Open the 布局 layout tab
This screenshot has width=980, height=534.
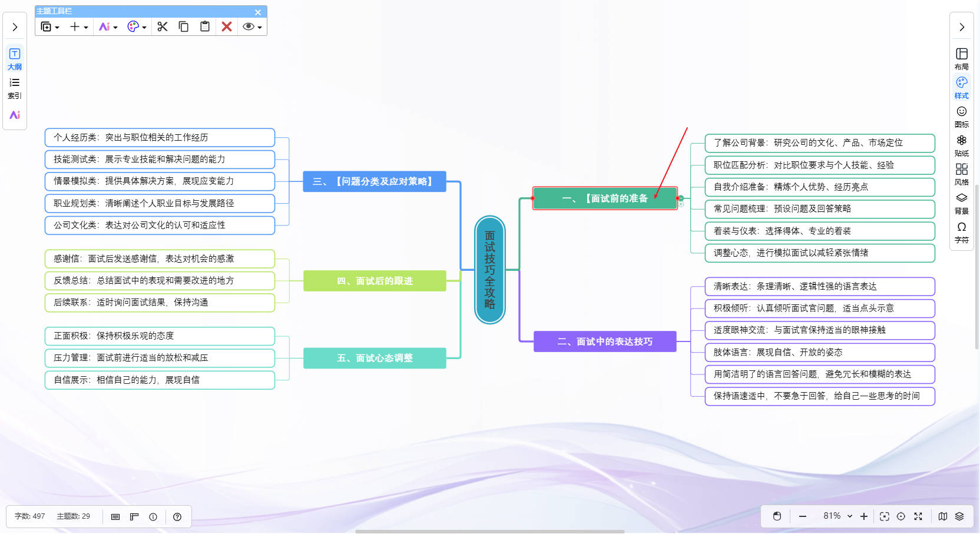[961, 58]
